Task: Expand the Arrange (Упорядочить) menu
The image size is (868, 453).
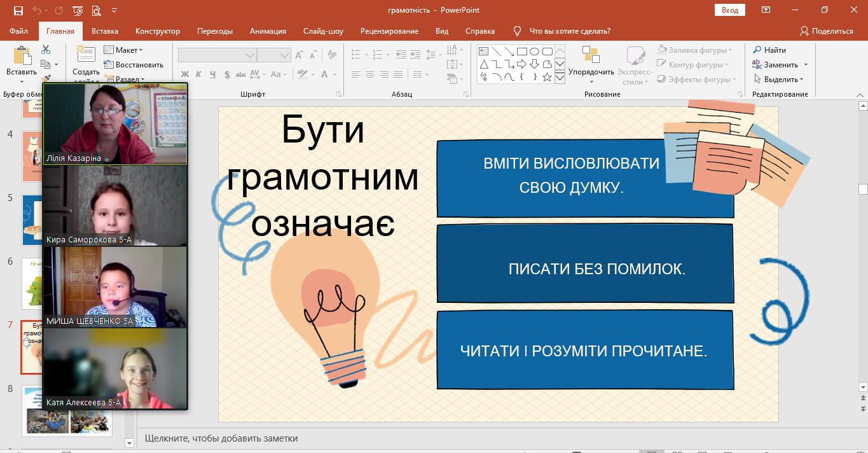Action: tap(591, 72)
